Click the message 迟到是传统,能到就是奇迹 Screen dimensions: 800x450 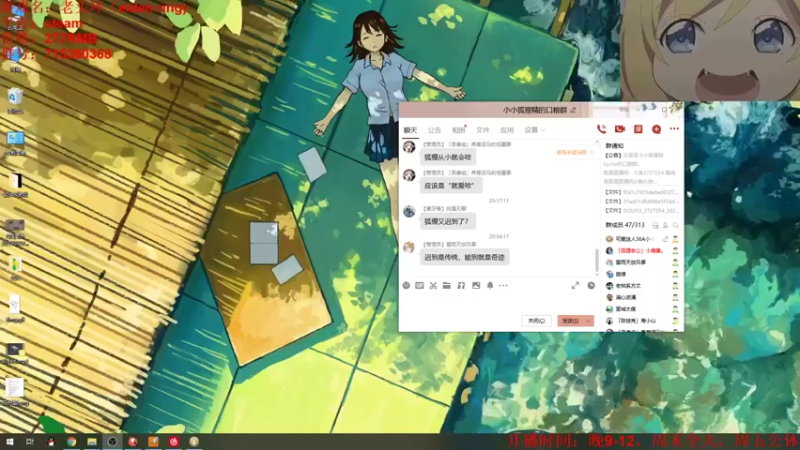pos(464,257)
